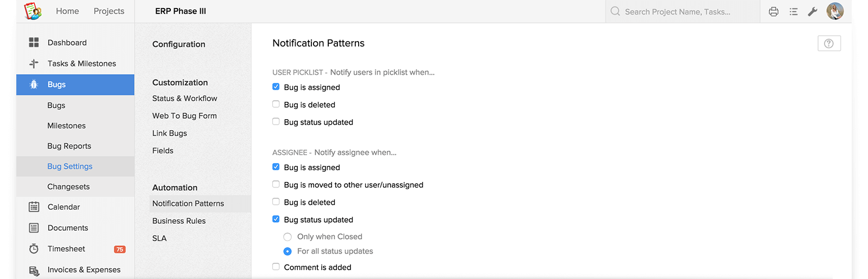The height and width of the screenshot is (279, 868).
Task: Enable Bug is moved to other user/unassigned
Action: pyautogui.click(x=276, y=184)
